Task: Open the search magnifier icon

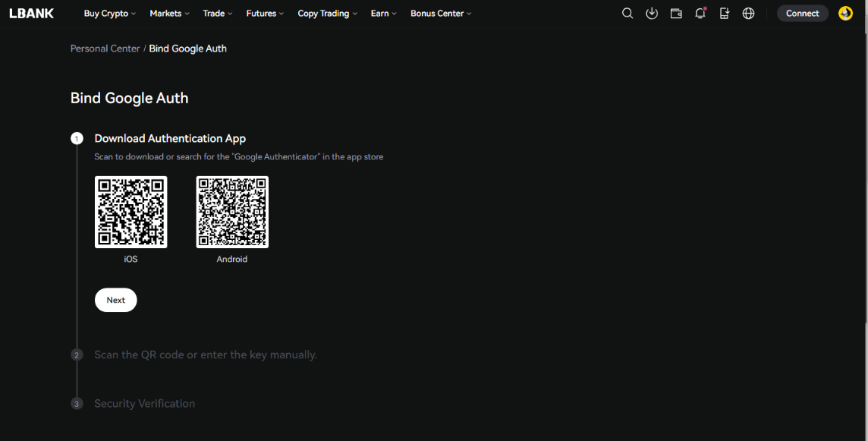Action: (x=627, y=14)
